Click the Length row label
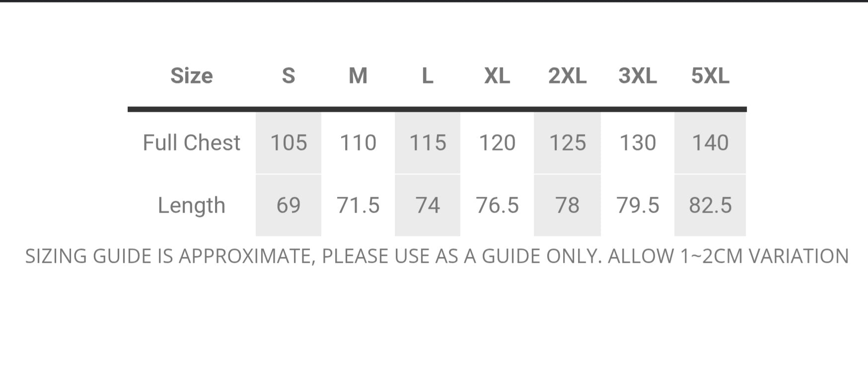Image resolution: width=868 pixels, height=386 pixels. point(191,205)
